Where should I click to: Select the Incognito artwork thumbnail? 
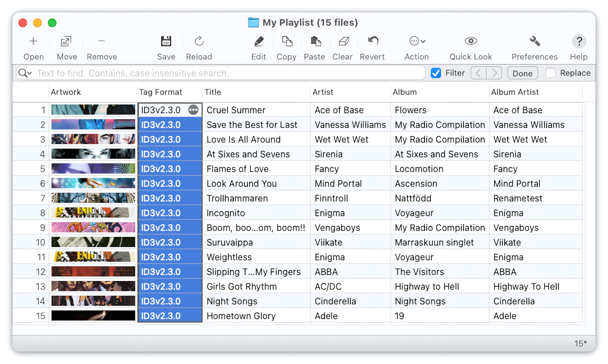tap(93, 213)
